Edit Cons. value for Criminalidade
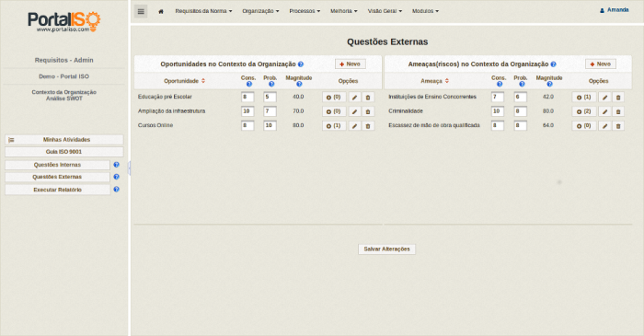 (498, 111)
